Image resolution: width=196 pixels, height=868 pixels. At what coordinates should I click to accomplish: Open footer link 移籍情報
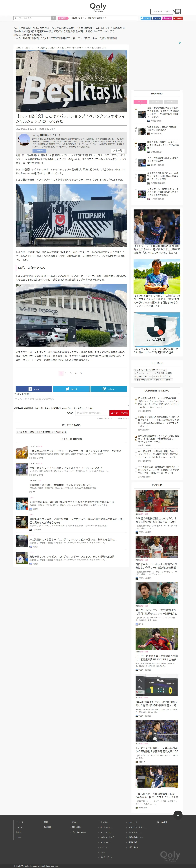(x=47, y=827)
